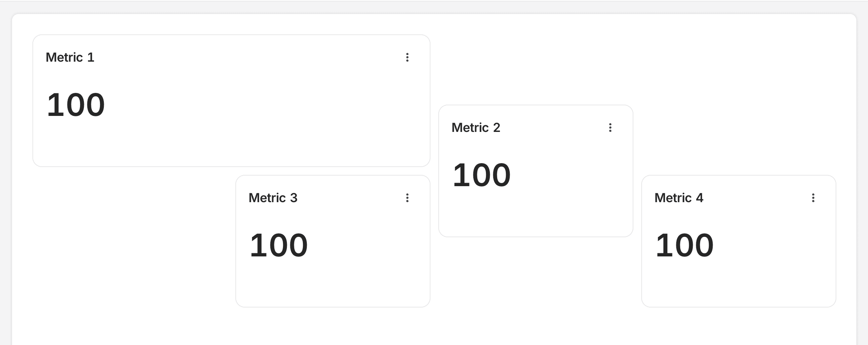
Task: Click empty grid space left of Metric 3
Action: pos(133,242)
